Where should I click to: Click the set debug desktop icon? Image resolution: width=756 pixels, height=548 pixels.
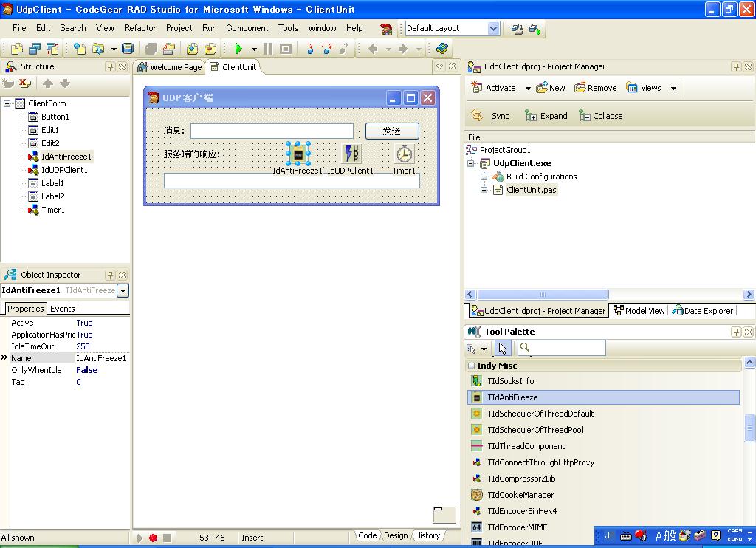(535, 29)
